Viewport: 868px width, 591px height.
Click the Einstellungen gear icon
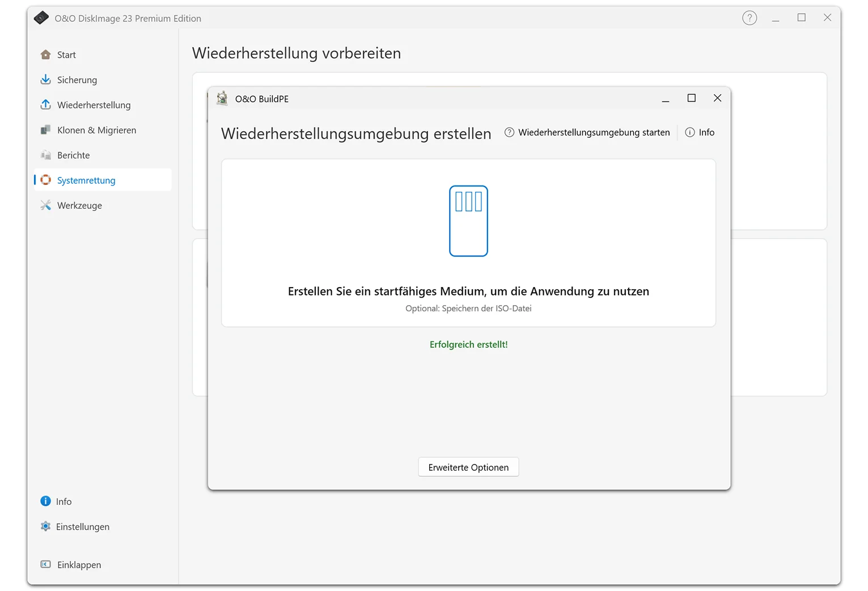(x=46, y=526)
